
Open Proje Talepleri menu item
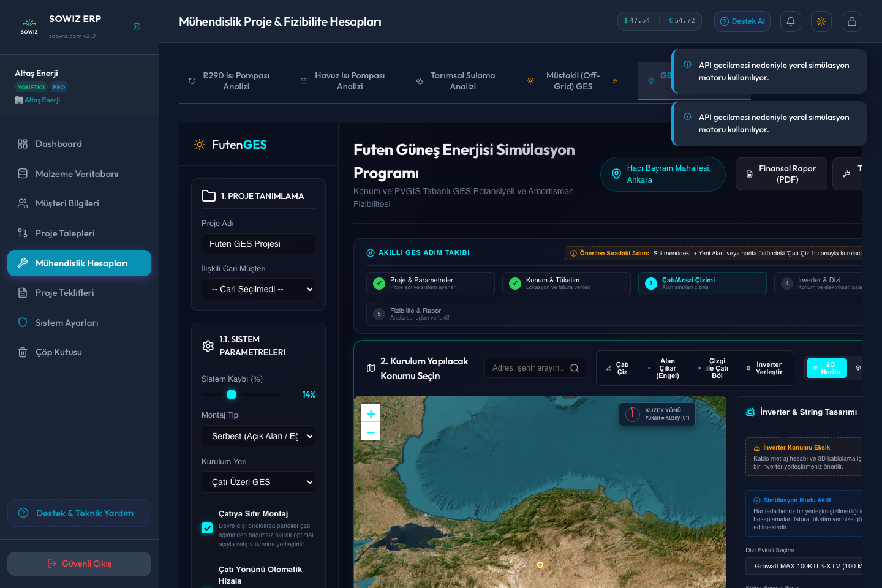click(79, 233)
